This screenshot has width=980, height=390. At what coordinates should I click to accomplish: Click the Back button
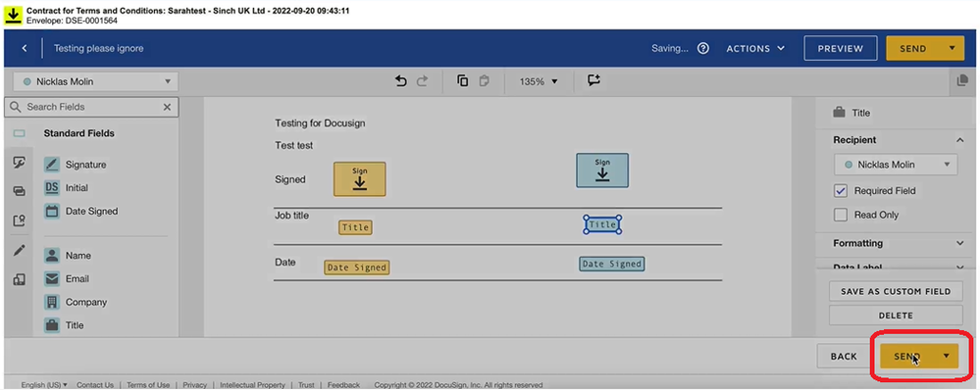click(x=843, y=357)
